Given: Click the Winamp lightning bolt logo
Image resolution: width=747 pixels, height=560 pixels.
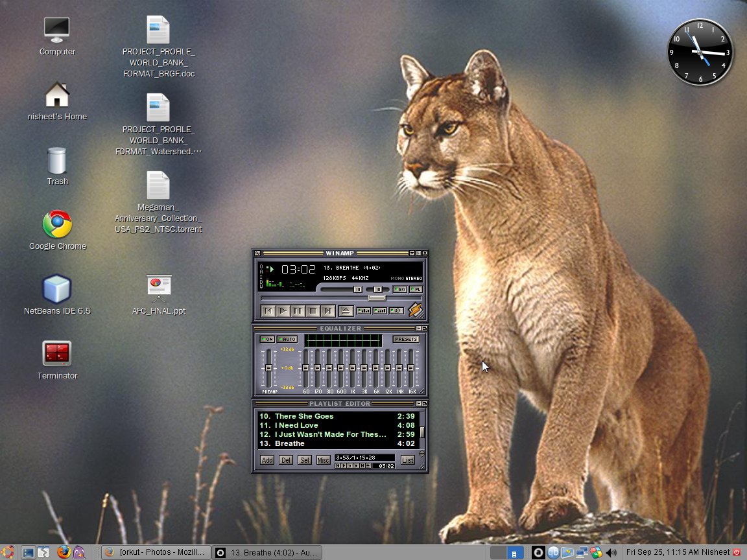Looking at the screenshot, I should 415,310.
